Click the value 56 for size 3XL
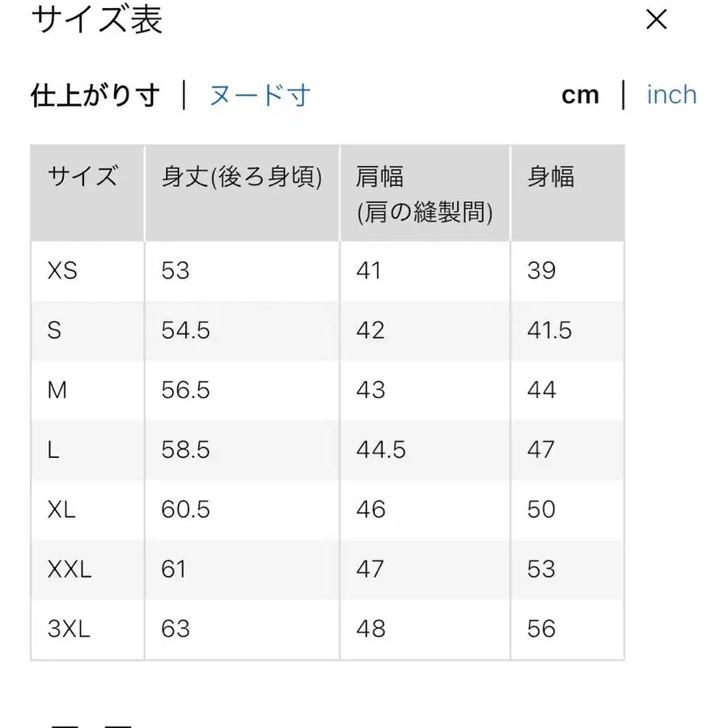Viewport: 728px width, 728px height. (542, 629)
